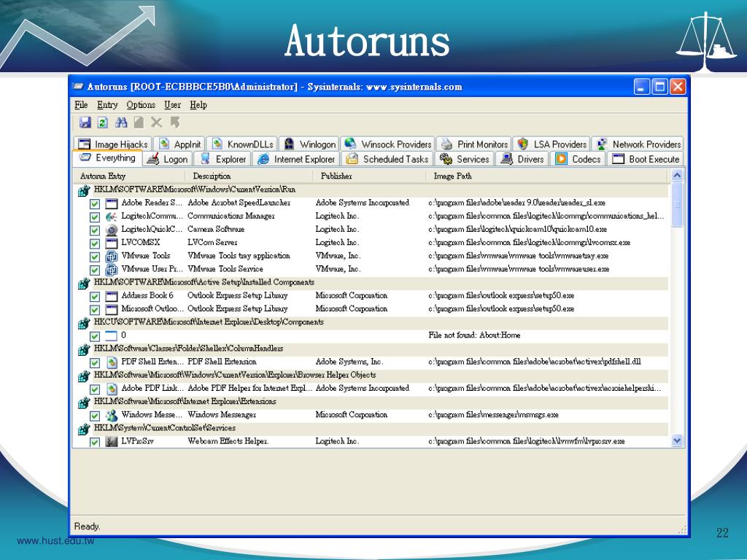Sort by the Publisher column header

(x=370, y=176)
